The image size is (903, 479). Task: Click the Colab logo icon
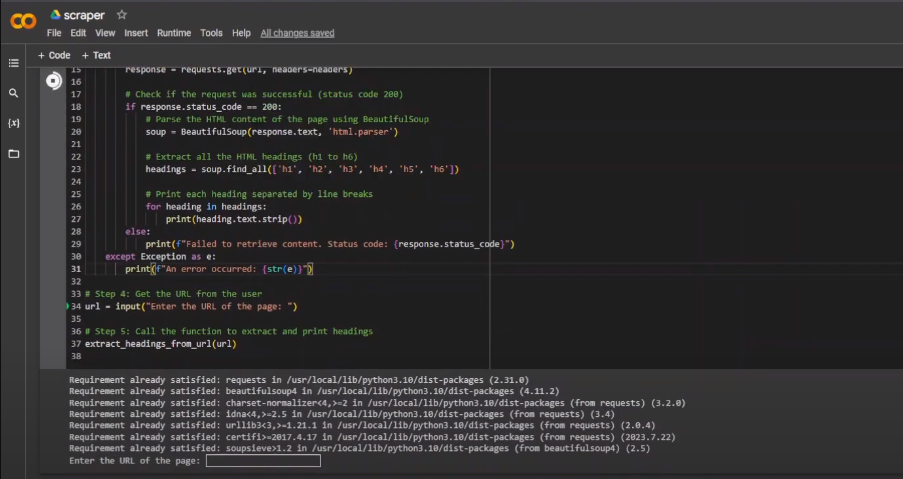[23, 21]
